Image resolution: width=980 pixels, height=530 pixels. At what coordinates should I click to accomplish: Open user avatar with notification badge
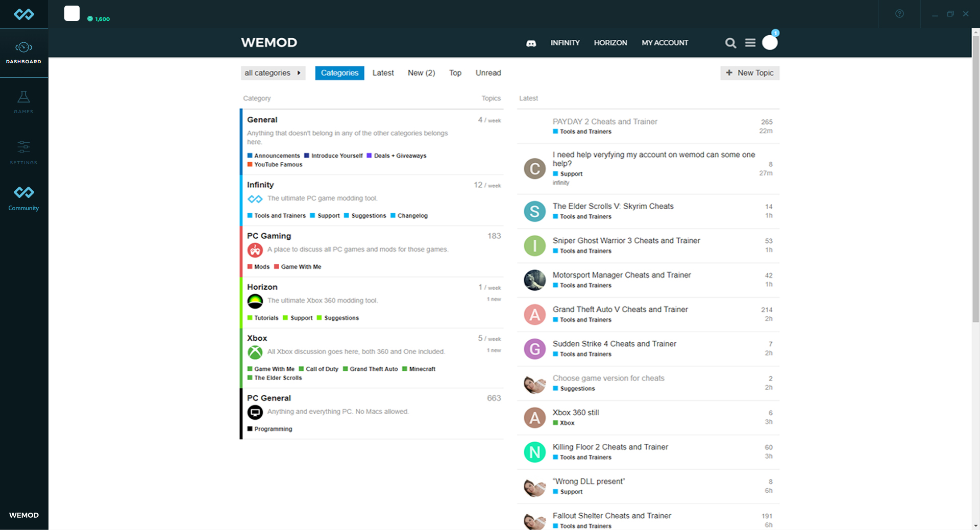click(770, 42)
